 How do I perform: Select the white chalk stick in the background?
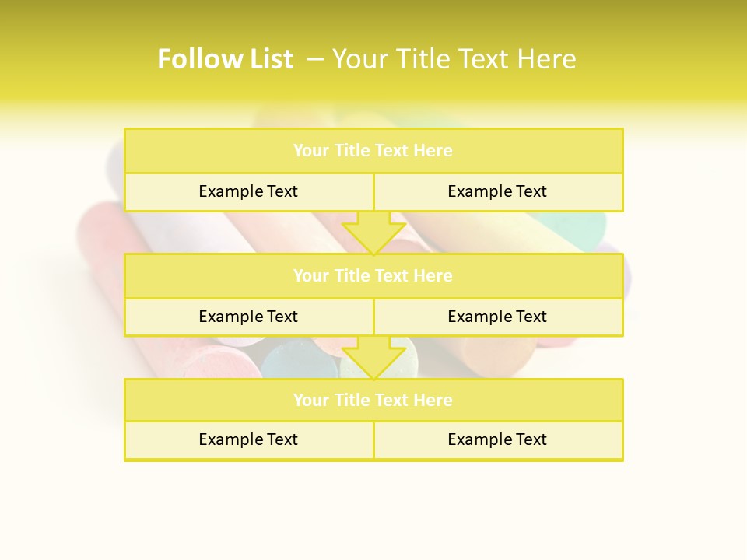pos(195,232)
